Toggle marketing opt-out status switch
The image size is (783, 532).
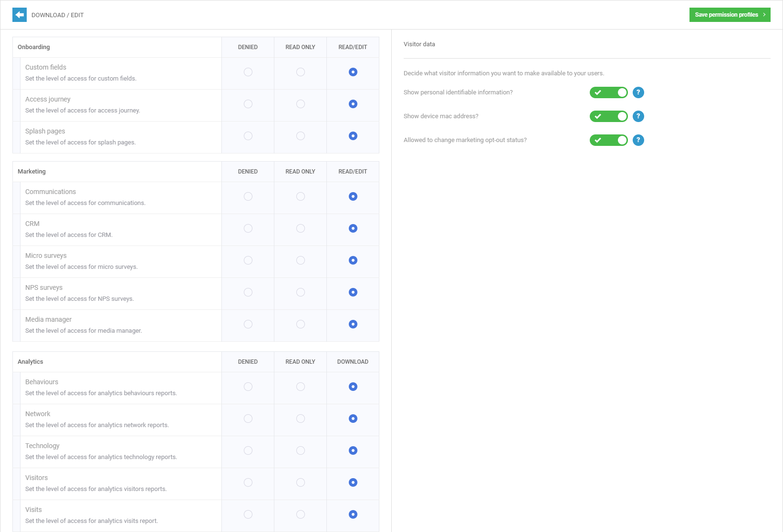click(609, 140)
